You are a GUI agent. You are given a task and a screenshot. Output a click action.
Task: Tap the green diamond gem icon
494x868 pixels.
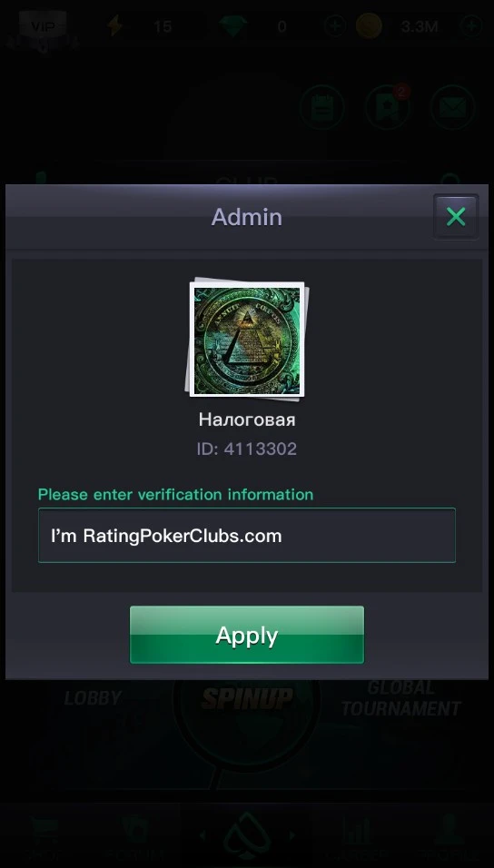point(232,26)
